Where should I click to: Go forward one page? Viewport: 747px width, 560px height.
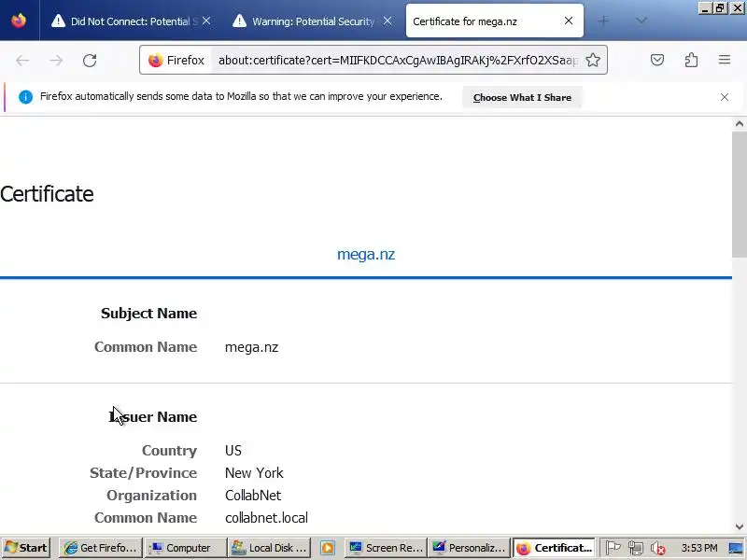tap(56, 61)
